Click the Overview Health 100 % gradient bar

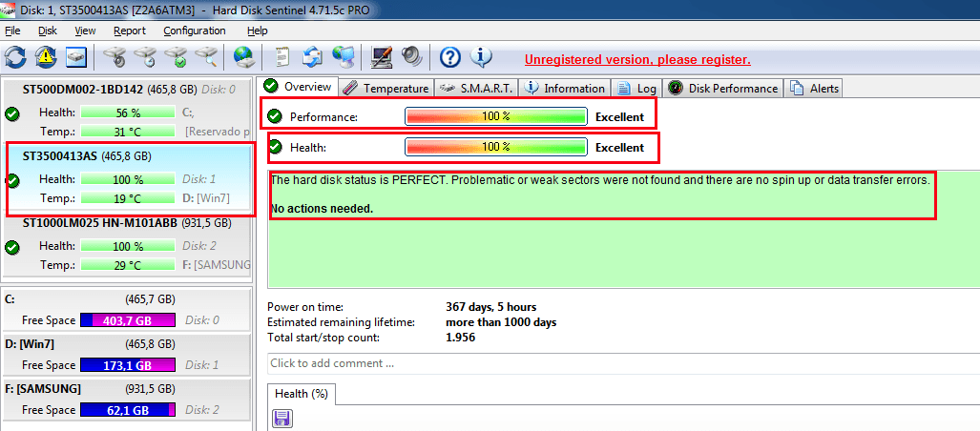coord(496,147)
